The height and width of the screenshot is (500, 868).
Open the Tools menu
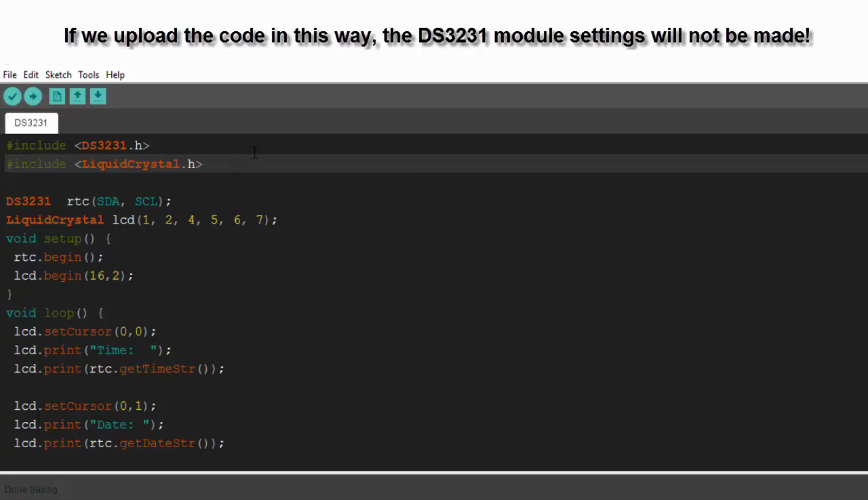88,75
